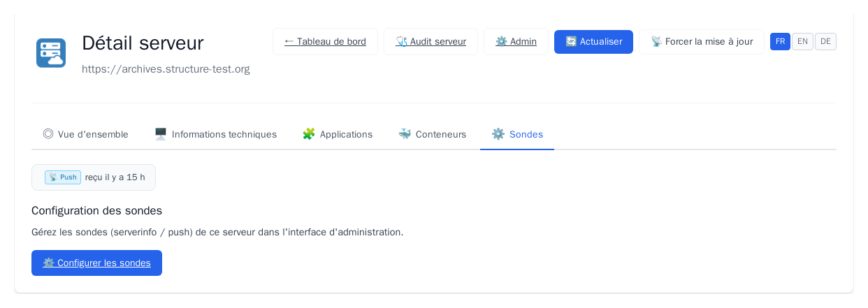Viewport: 868px width, 308px height.
Task: Switch language to DE
Action: tap(825, 42)
